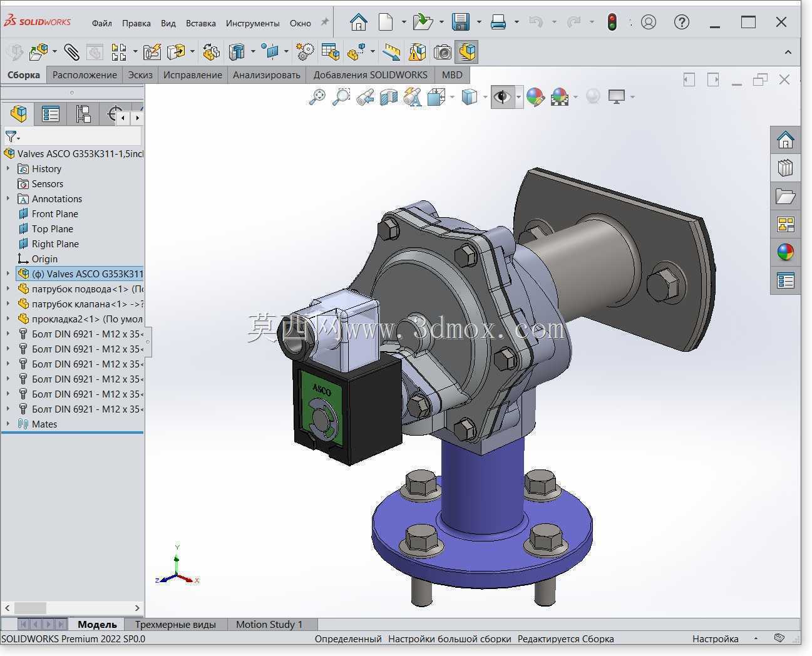Open the Файл menu

click(x=102, y=23)
